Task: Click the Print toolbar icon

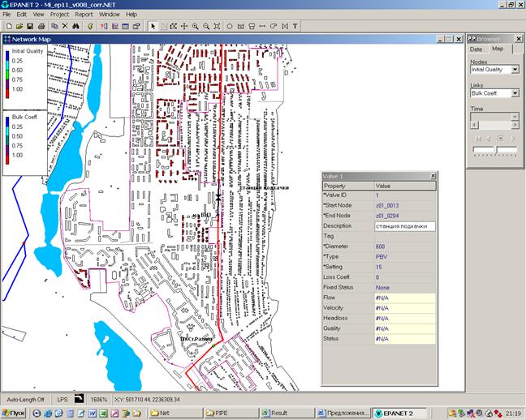Action: point(42,26)
